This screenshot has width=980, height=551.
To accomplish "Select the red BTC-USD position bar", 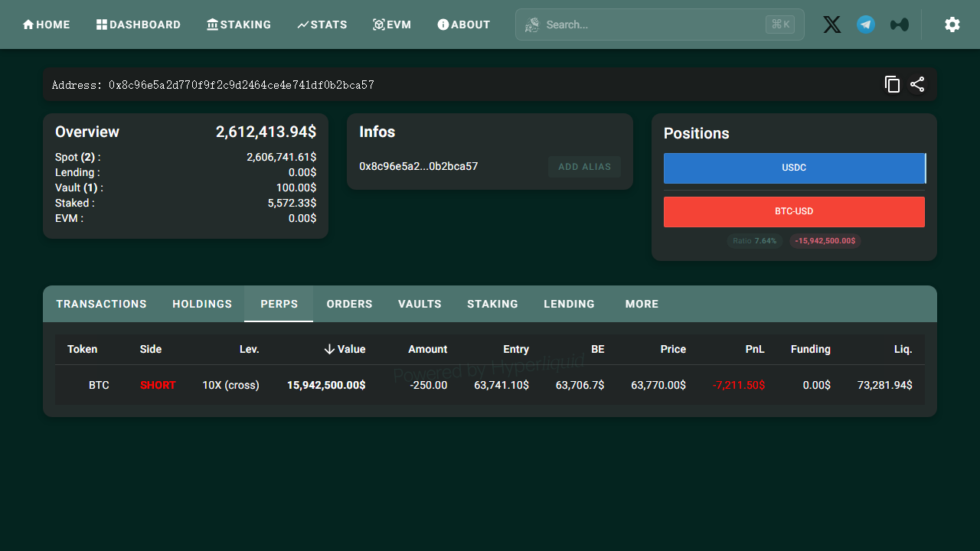I will (x=794, y=211).
